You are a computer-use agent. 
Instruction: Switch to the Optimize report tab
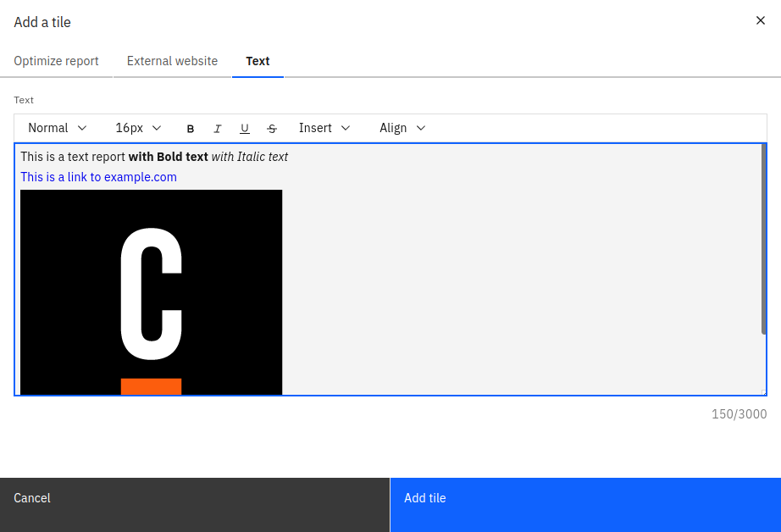click(56, 61)
